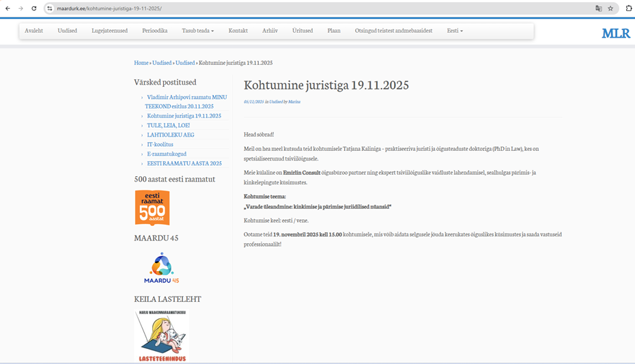This screenshot has height=364, width=635.
Task: Open the TULE, LEIA, LOE! post link
Action: click(x=168, y=126)
